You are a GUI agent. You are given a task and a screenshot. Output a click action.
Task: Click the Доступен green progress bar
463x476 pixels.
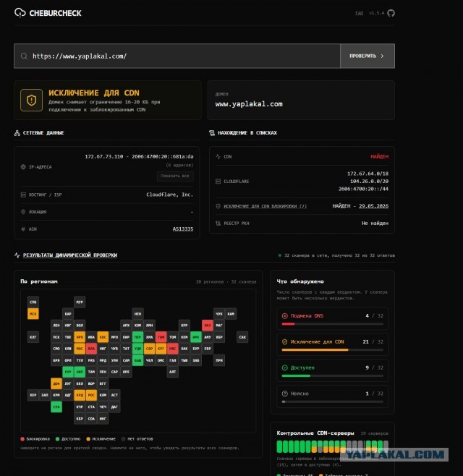click(x=333, y=376)
